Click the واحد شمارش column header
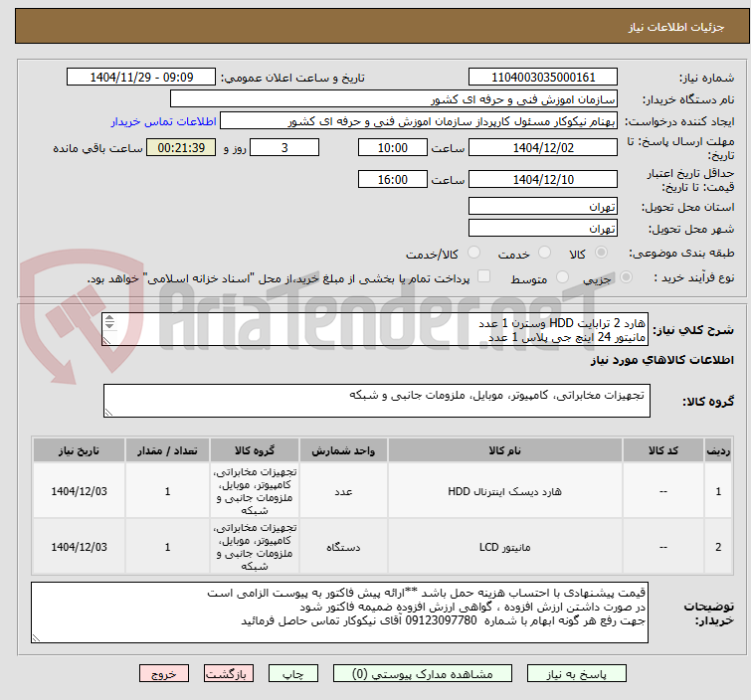Screen dimensions: 751x700 343,450
